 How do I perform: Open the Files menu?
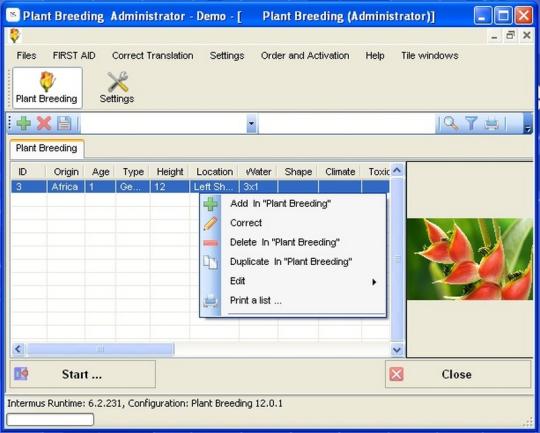point(27,55)
